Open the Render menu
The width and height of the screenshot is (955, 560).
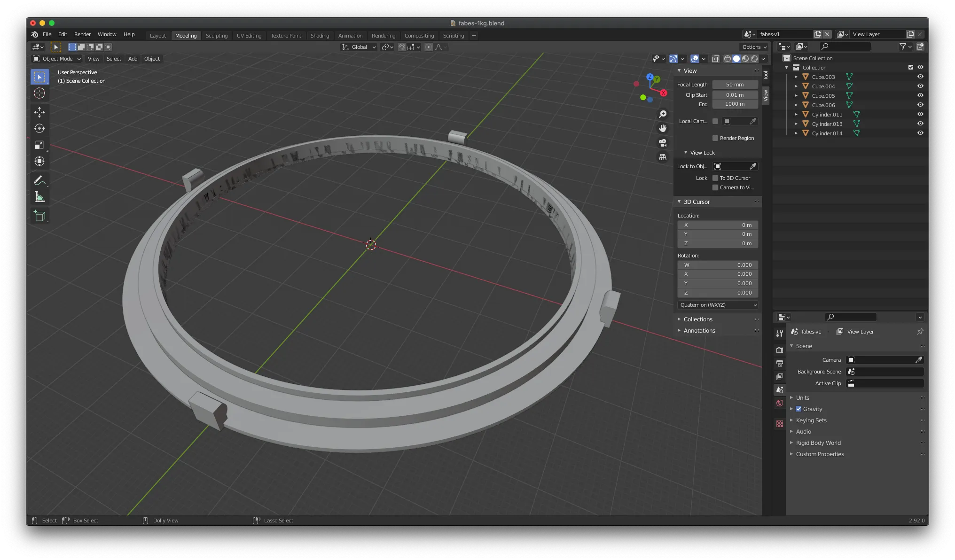pos(82,34)
